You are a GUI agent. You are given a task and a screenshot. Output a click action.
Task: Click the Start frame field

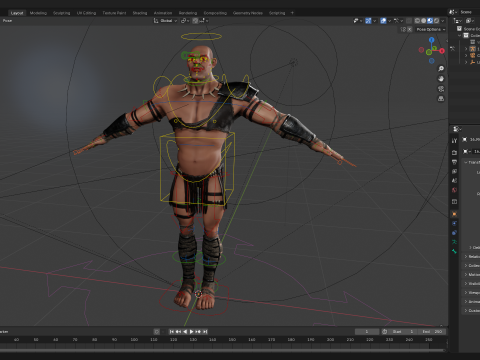(403, 332)
